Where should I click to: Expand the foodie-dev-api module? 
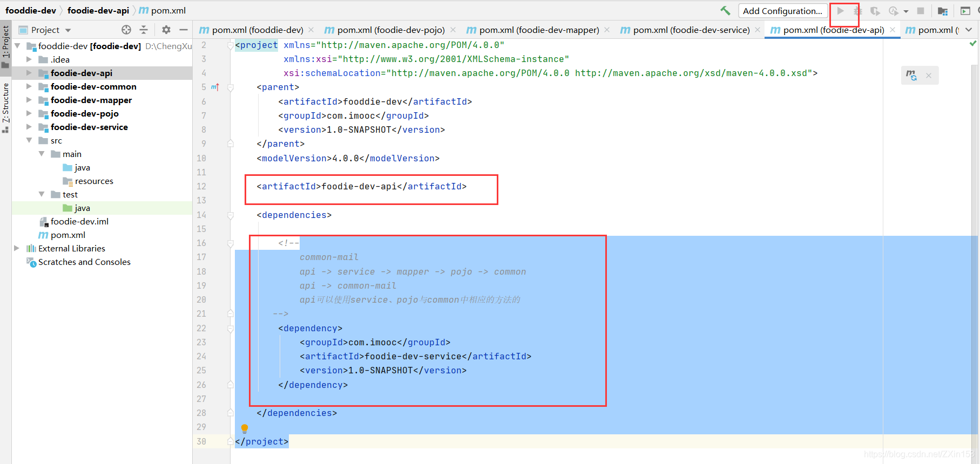coord(29,73)
